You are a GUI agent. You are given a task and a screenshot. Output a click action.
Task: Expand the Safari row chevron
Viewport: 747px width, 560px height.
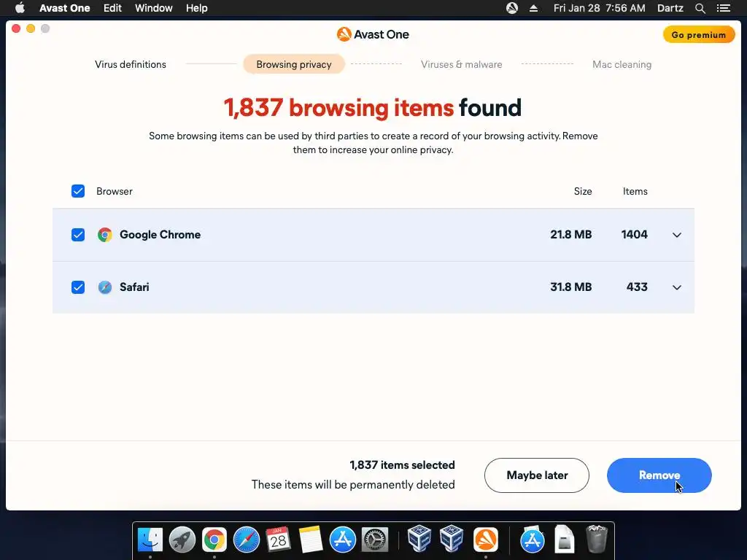coord(676,287)
